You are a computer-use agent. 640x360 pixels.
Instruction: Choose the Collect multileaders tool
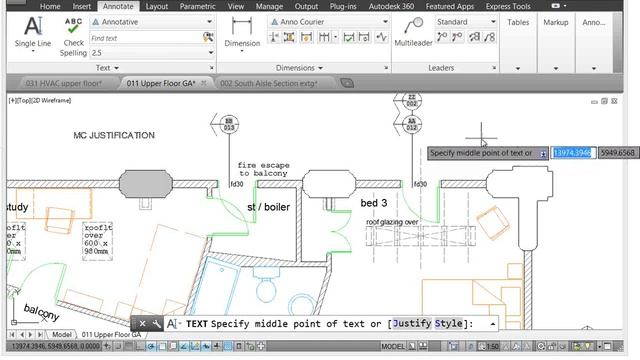[x=489, y=38]
